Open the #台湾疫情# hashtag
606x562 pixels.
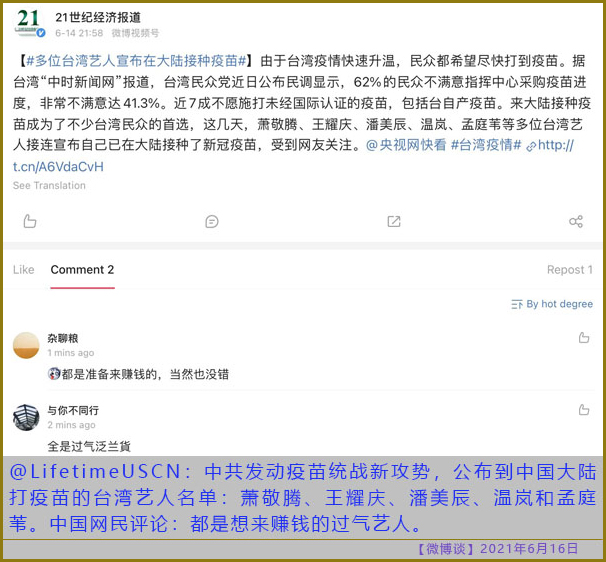tap(486, 145)
